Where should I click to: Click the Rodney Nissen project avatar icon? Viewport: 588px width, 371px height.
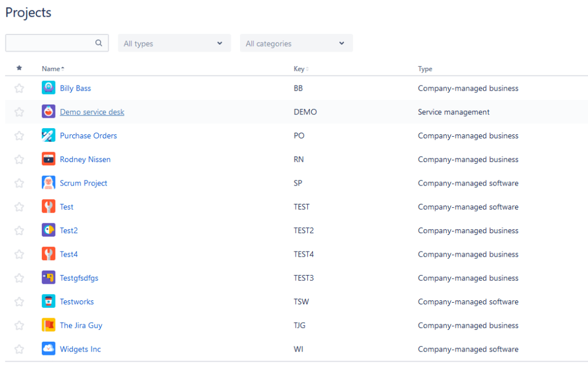(x=48, y=159)
